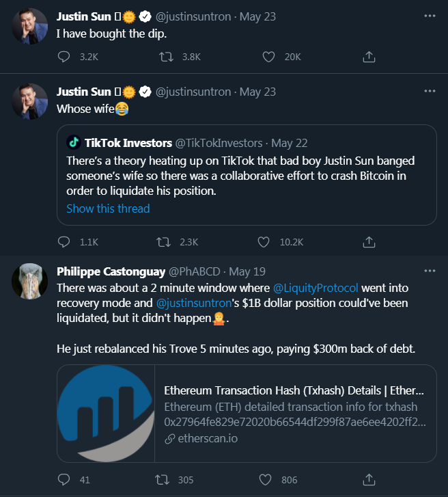Like the "I have bought the dip" tweet
This screenshot has height=497, width=448.
(x=269, y=56)
